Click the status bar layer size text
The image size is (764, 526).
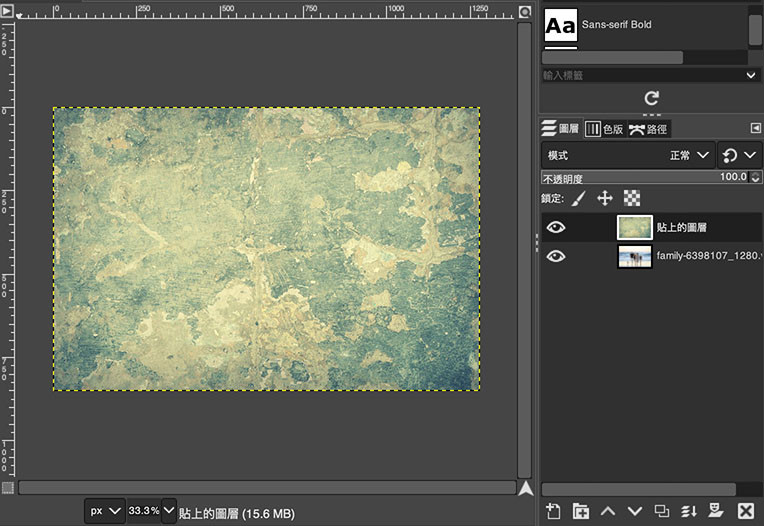click(237, 513)
